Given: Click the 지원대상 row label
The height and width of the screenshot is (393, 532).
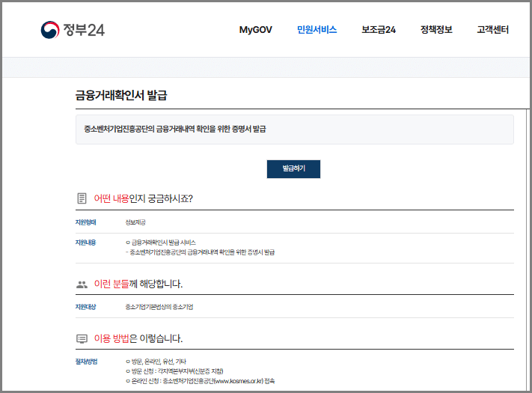Looking at the screenshot, I should [85, 307].
